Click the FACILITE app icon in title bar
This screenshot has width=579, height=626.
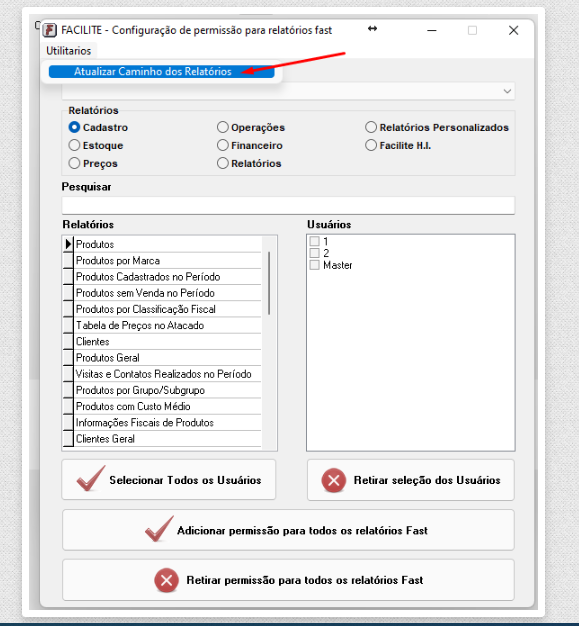50,30
